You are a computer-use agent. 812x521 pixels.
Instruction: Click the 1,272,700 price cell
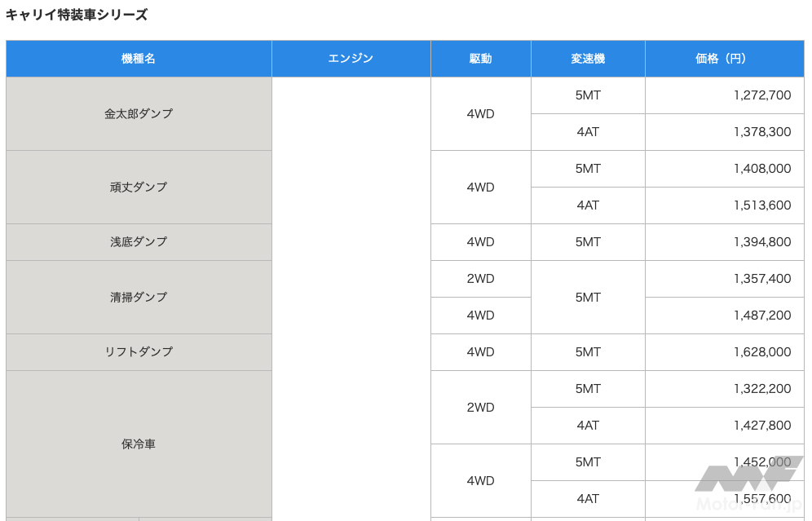pyautogui.click(x=761, y=95)
